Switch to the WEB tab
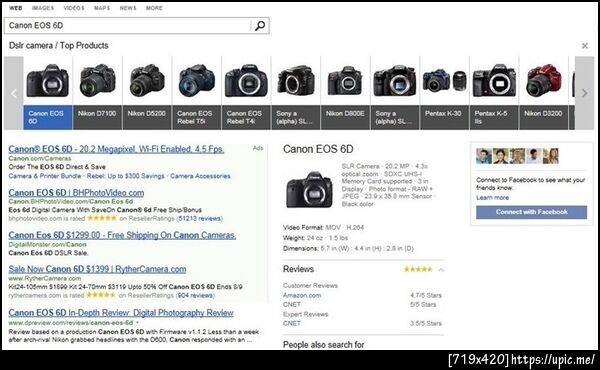600x370 pixels. coord(16,8)
